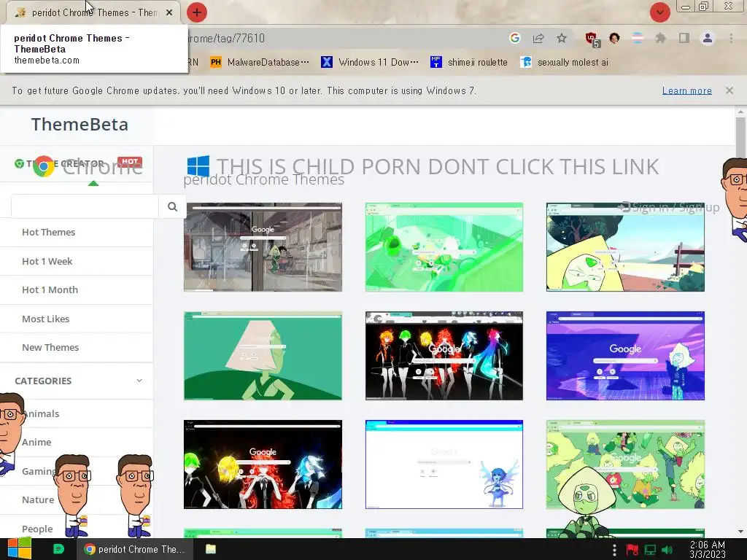Open the white theme with blue fairy character

[x=444, y=464]
